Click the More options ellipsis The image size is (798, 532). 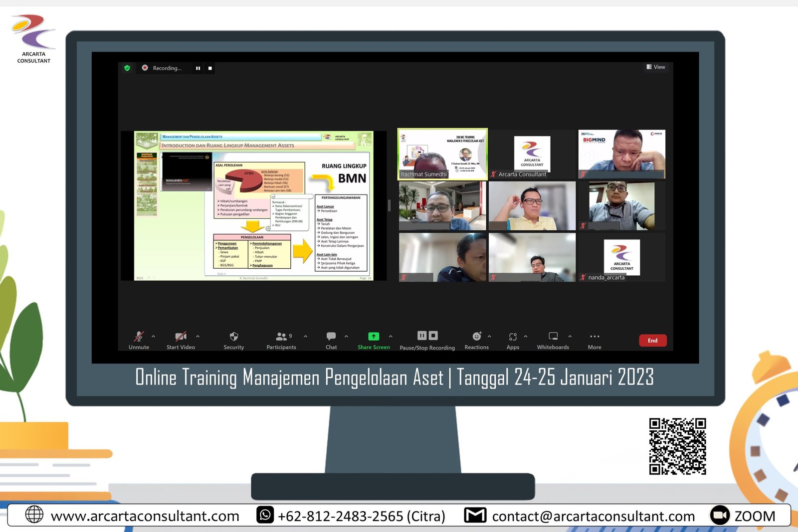pos(595,337)
